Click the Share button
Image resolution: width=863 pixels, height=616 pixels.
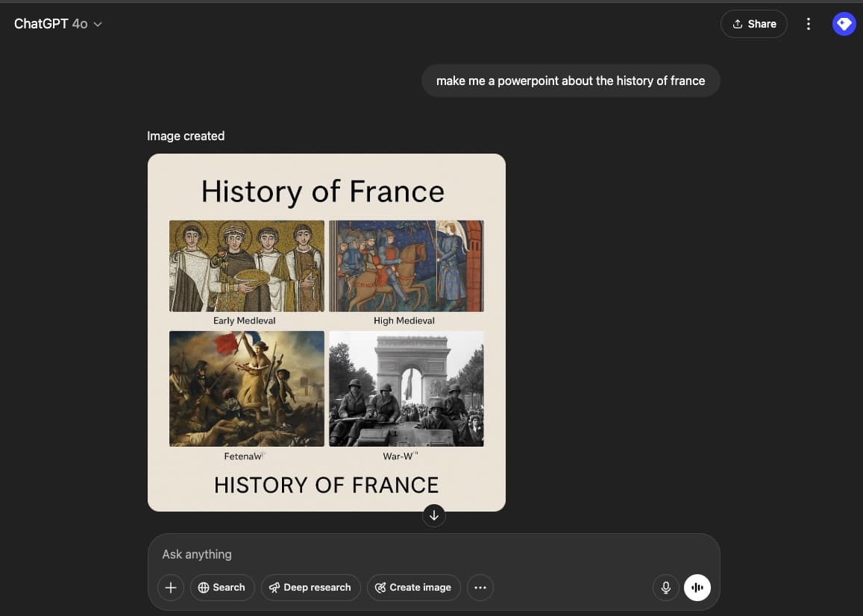point(753,23)
